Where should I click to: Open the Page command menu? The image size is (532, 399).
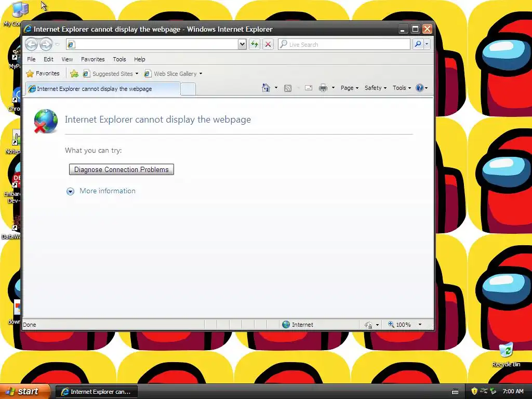pyautogui.click(x=350, y=88)
